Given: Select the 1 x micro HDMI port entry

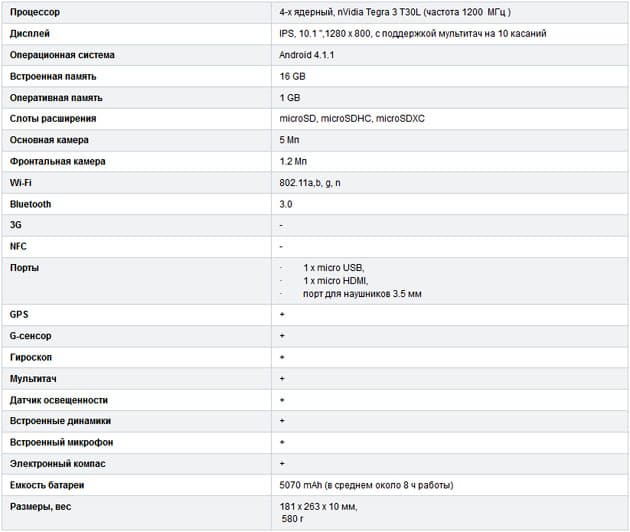Looking at the screenshot, I should [x=335, y=280].
